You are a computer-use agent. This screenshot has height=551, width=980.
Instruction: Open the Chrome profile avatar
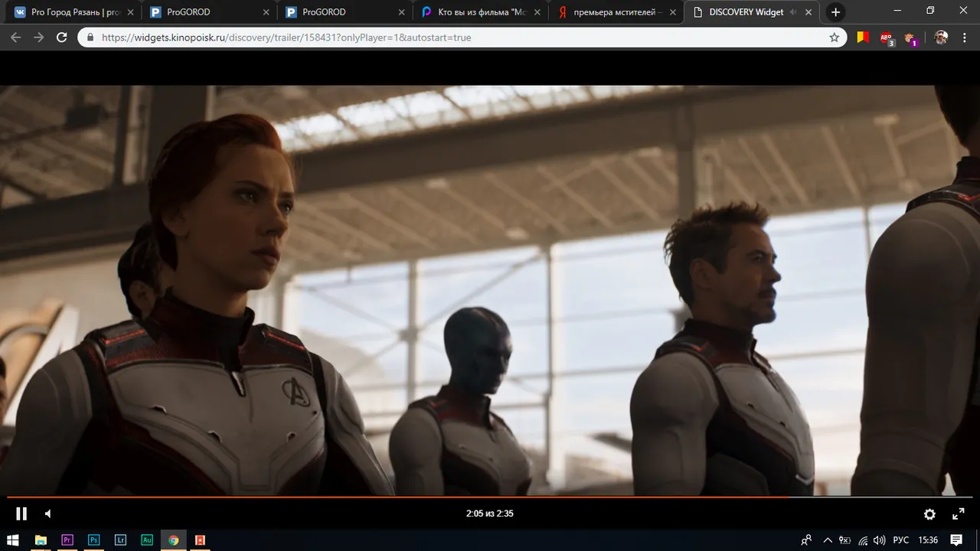point(941,37)
